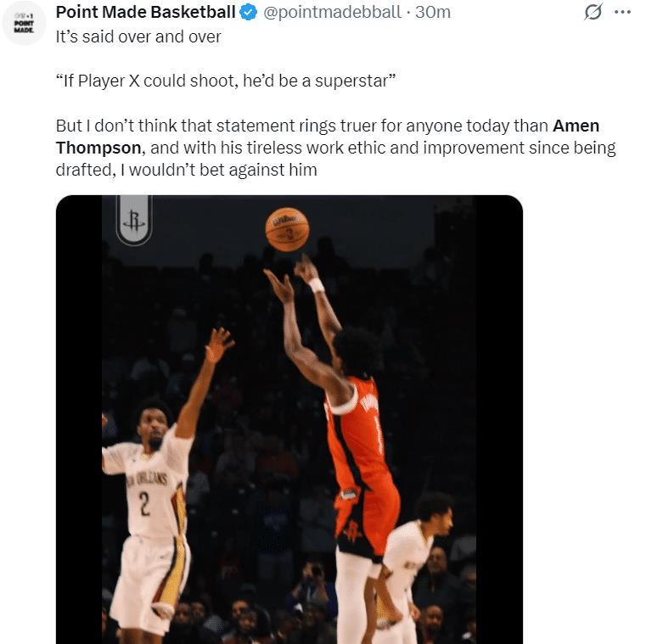
Task: Open the Point Made profile avatar
Action: [23, 23]
